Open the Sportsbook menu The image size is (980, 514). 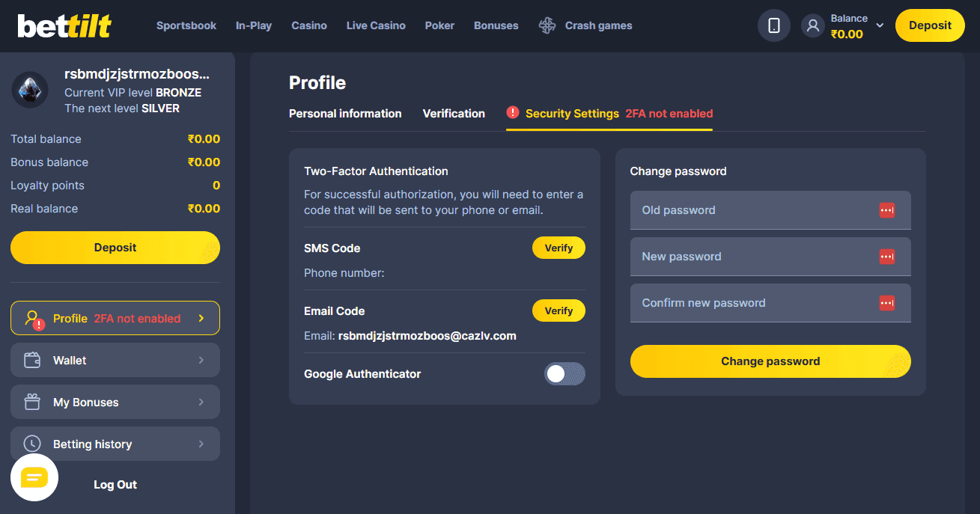pyautogui.click(x=186, y=25)
